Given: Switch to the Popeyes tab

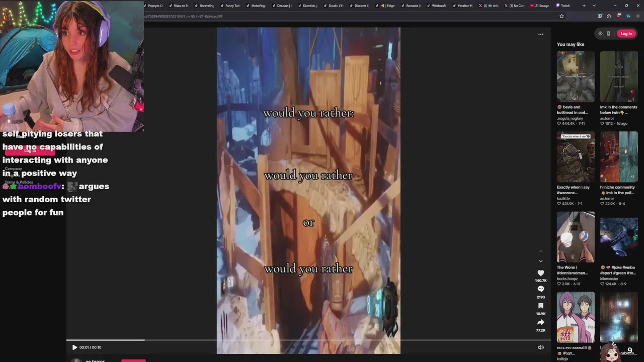Looking at the screenshot, I should click(153, 6).
